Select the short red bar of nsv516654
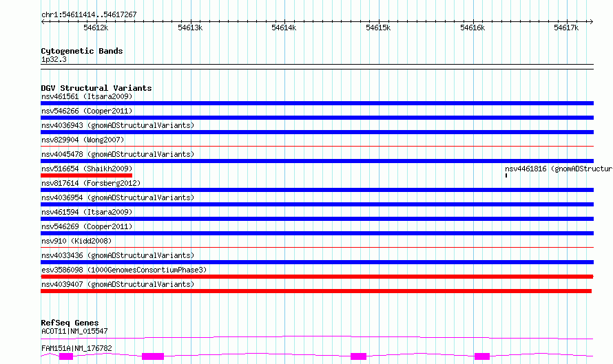Viewport: 613px width, 364px height. (86, 175)
